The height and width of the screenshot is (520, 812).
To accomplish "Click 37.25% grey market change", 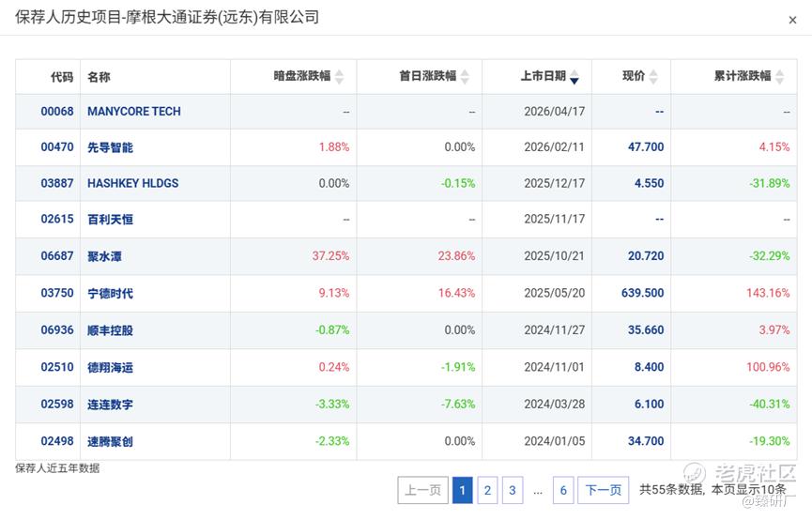I will pyautogui.click(x=330, y=256).
